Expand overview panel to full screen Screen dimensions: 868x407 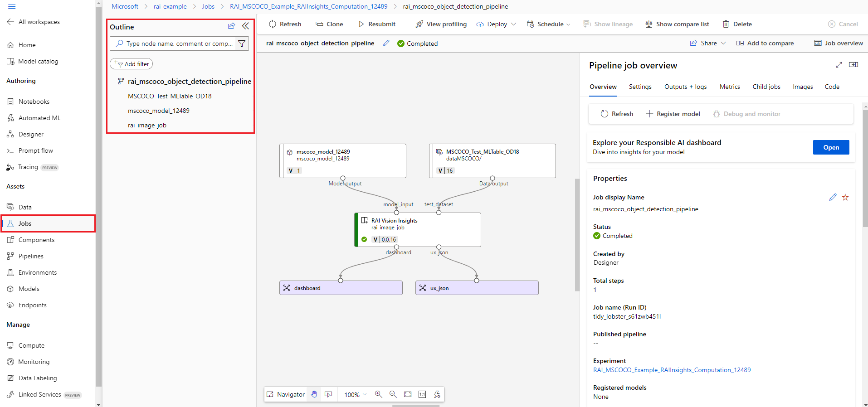pos(839,65)
